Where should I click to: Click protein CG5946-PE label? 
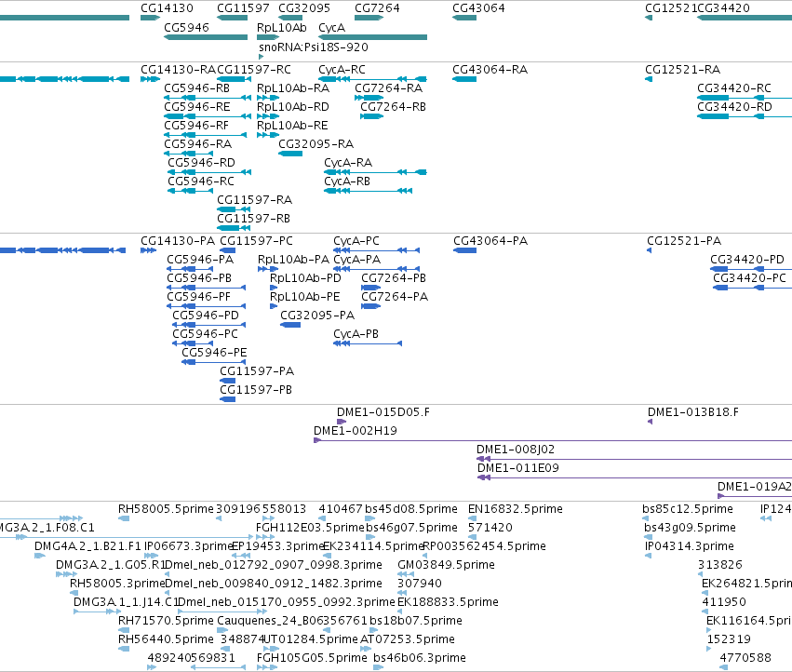coord(214,353)
